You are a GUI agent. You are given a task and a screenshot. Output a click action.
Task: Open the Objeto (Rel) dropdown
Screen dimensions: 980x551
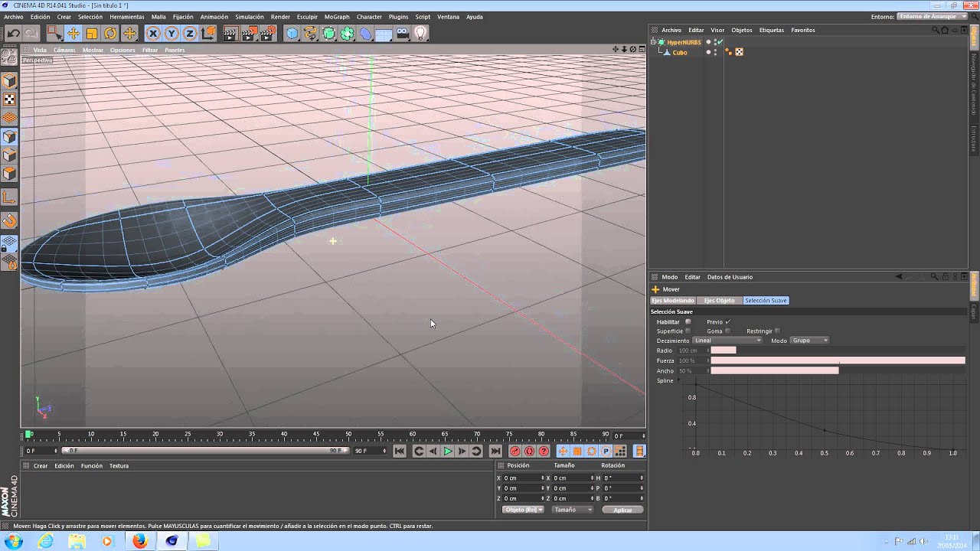point(523,510)
